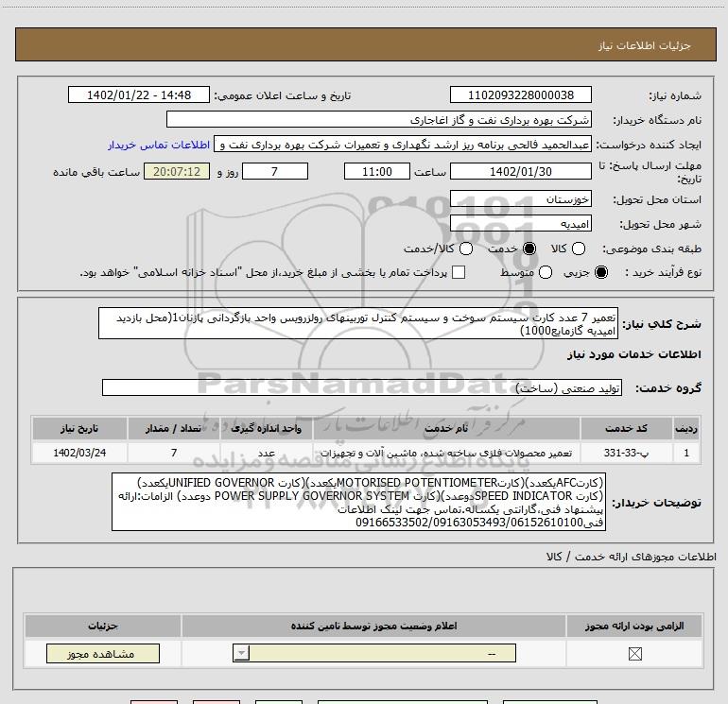
Task: Click the واحد اندازه گیری column header
Action: coord(266,428)
